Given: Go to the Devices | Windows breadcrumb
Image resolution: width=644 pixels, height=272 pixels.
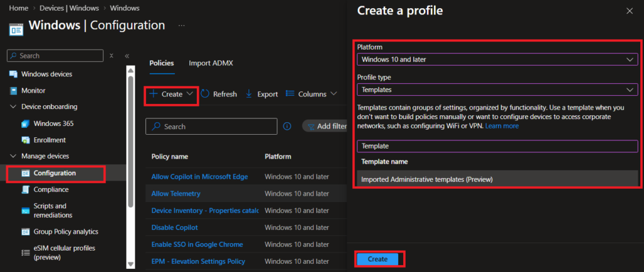Looking at the screenshot, I should click(x=69, y=8).
